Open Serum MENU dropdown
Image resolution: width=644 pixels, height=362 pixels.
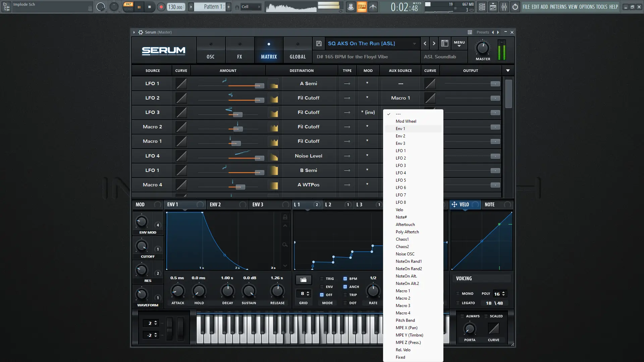(x=459, y=43)
